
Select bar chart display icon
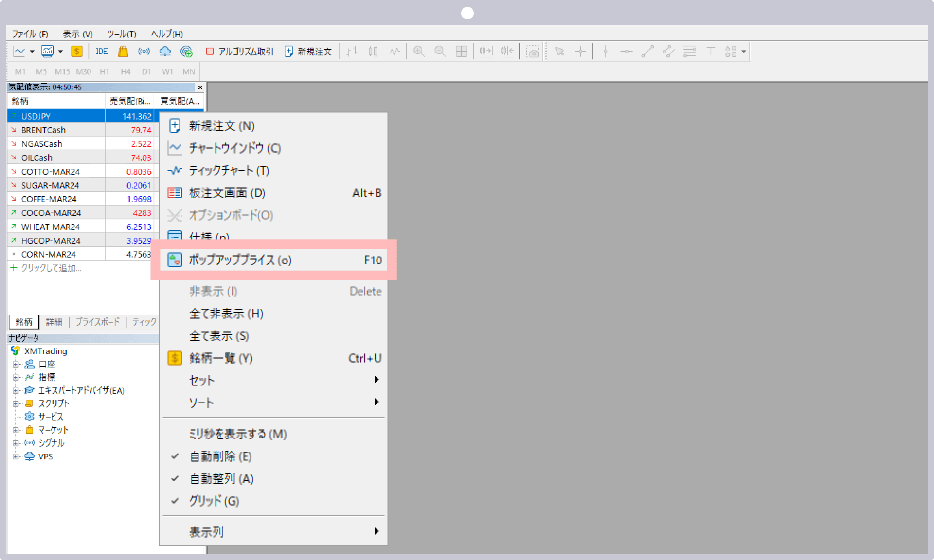352,51
